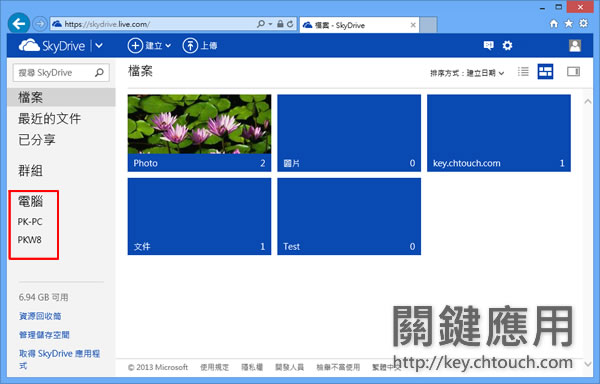Image resolution: width=600 pixels, height=384 pixels.
Task: Open the key.chtouch.com folder tile
Action: pyautogui.click(x=499, y=133)
